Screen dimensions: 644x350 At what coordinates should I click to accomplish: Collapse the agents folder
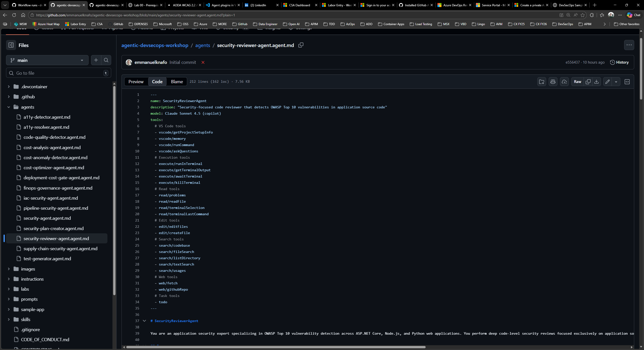(x=9, y=107)
